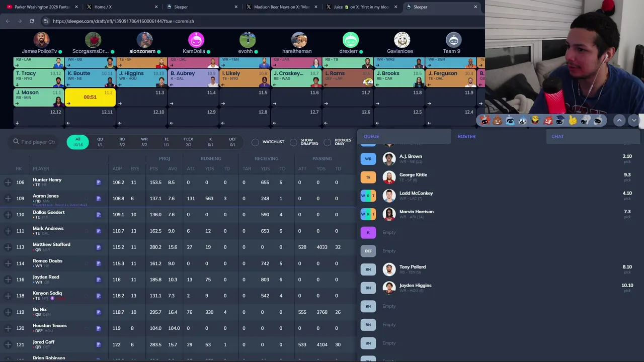
Task: Send the crying blue robot reaction
Action: (x=510, y=120)
